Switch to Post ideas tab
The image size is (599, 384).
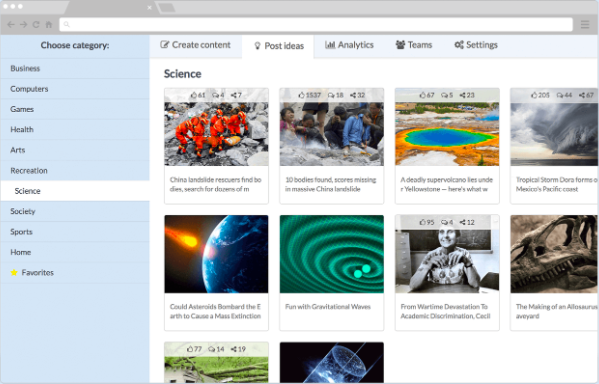(x=278, y=46)
